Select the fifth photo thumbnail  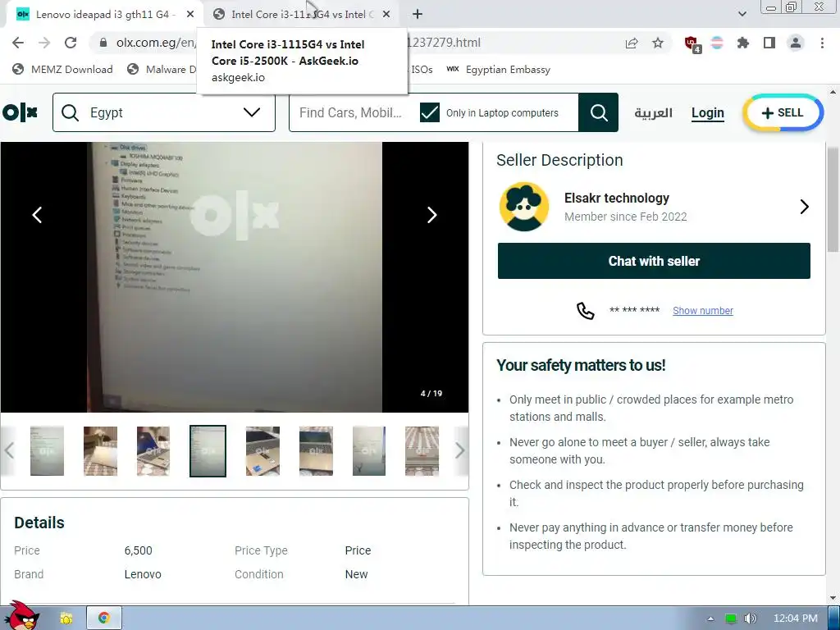pos(262,450)
